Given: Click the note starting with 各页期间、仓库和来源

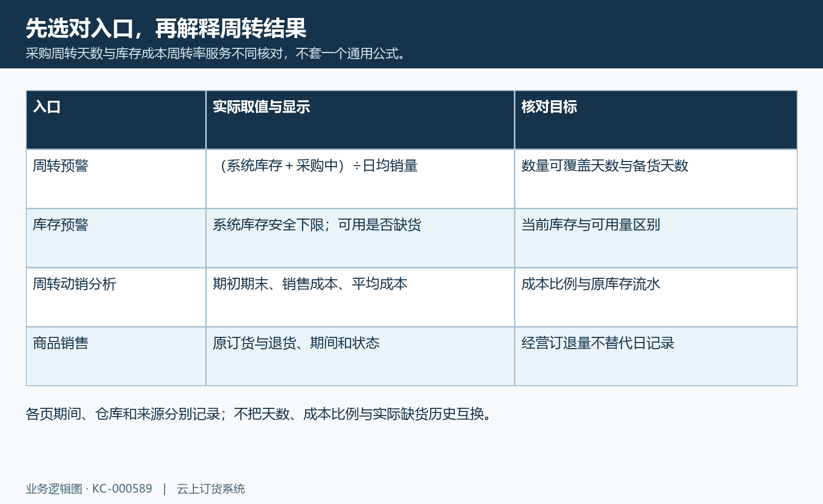Looking at the screenshot, I should pos(258,414).
